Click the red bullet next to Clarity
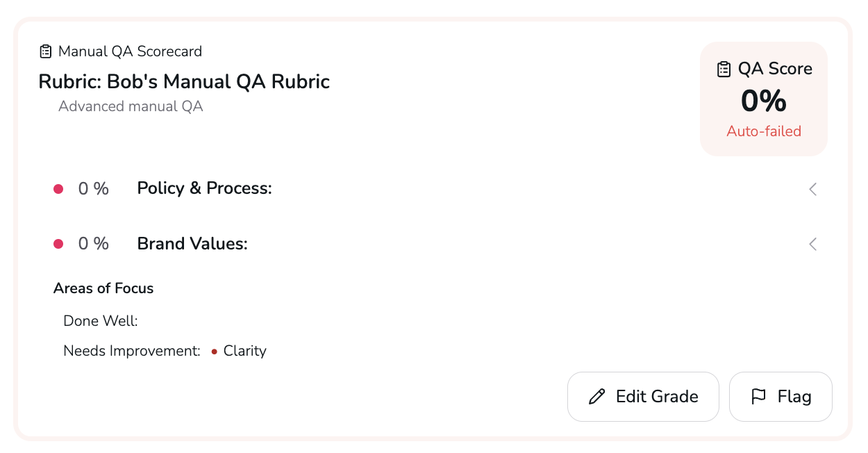The image size is (868, 453). (x=215, y=352)
